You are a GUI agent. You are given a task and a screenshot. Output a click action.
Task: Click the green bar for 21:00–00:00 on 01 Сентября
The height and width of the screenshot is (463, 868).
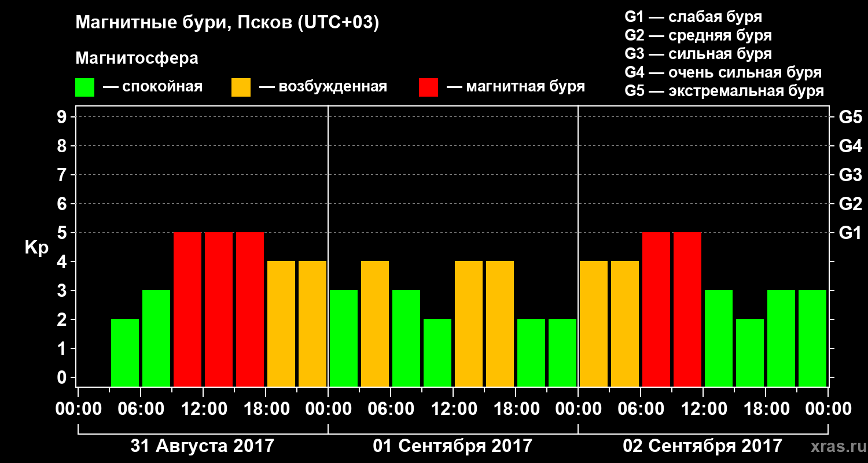click(x=562, y=353)
